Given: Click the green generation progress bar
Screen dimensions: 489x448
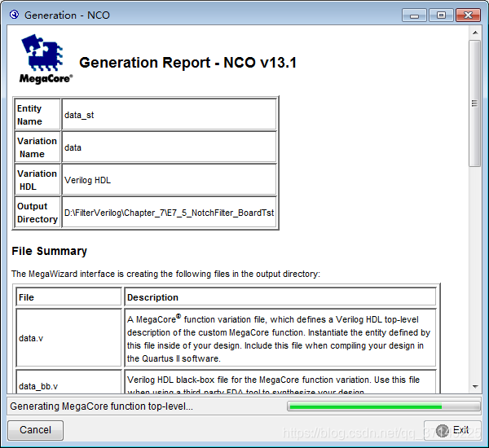Looking at the screenshot, I should (383, 406).
